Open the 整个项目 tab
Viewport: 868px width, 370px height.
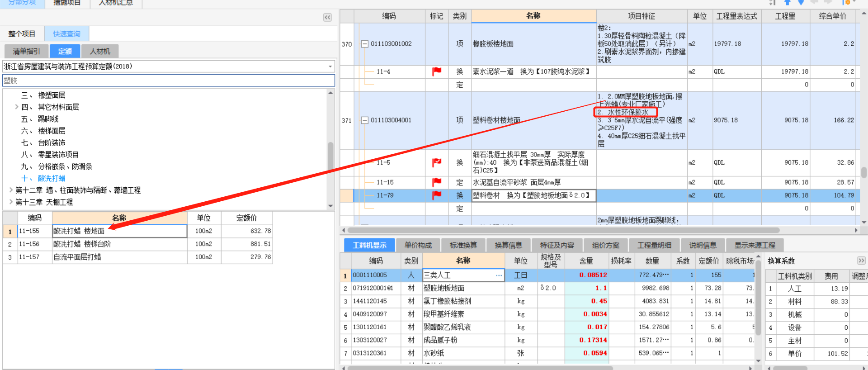point(22,34)
